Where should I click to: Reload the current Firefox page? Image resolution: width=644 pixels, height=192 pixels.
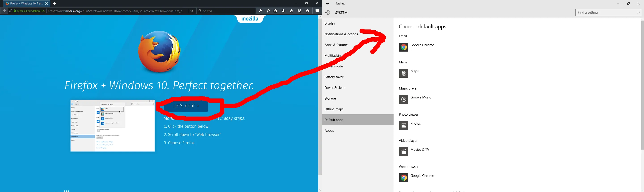pyautogui.click(x=192, y=11)
